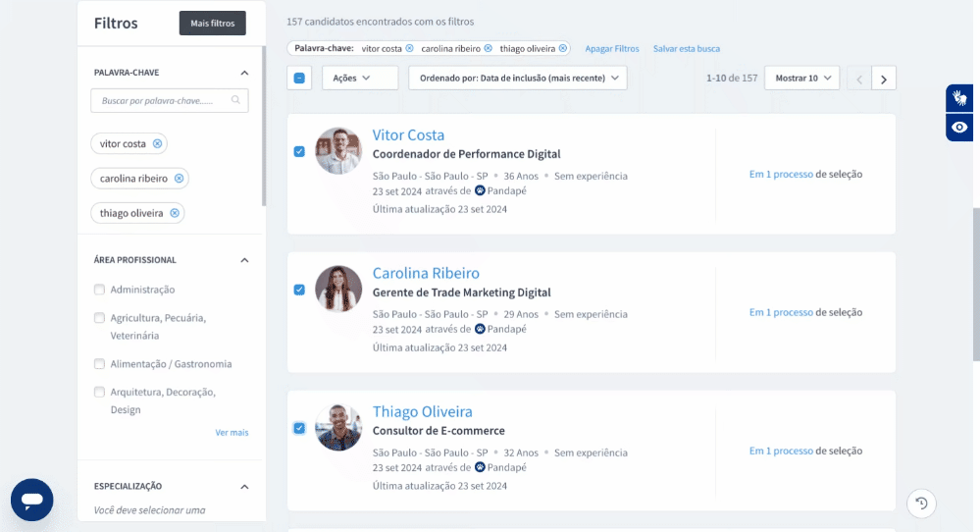Screen dimensions: 980x532
Task: Open the chat support bubble
Action: tap(32, 500)
